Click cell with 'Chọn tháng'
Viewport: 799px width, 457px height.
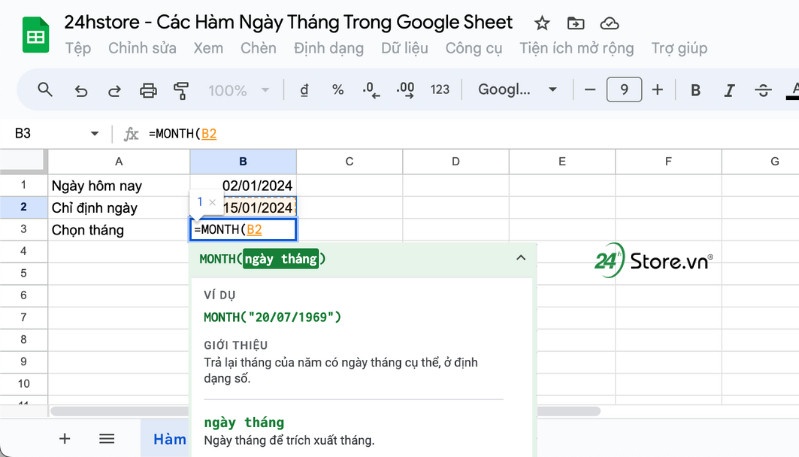tap(119, 230)
